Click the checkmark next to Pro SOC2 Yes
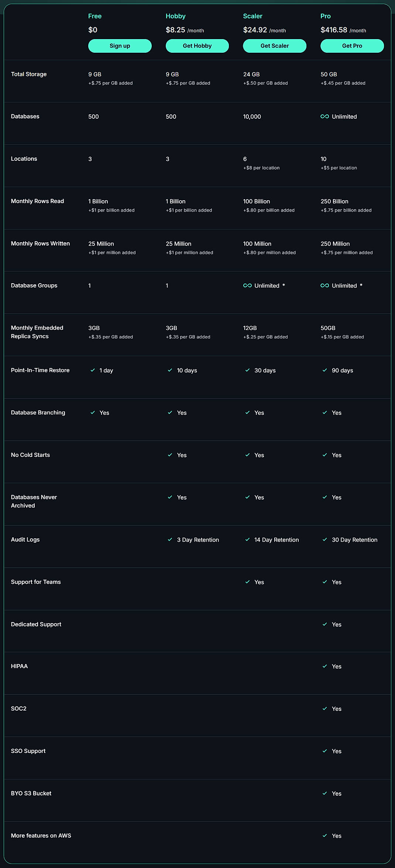This screenshot has width=395, height=868. click(x=325, y=708)
